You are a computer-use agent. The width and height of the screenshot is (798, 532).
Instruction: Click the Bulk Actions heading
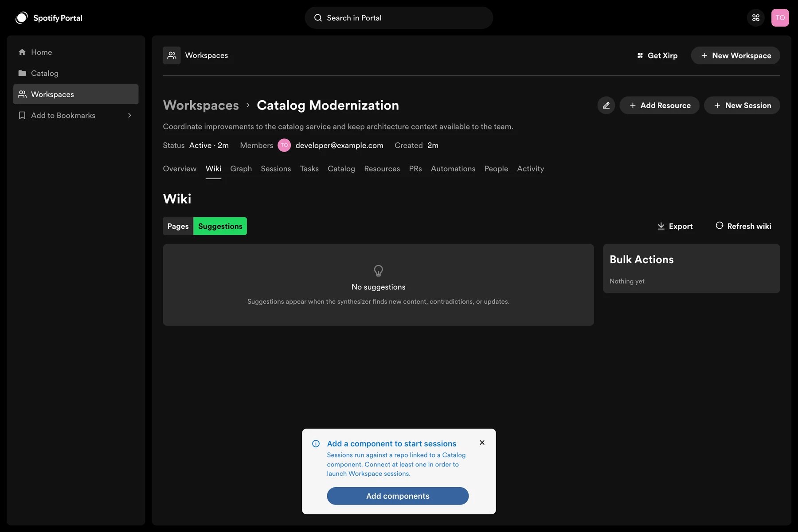click(x=642, y=260)
